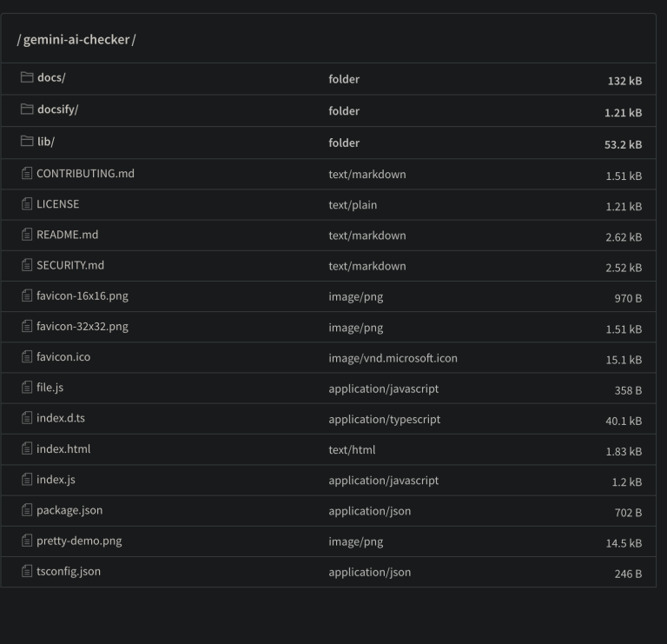Click text/markdown type of CONTRIBUTING.md
This screenshot has width=667, height=644.
tap(367, 175)
